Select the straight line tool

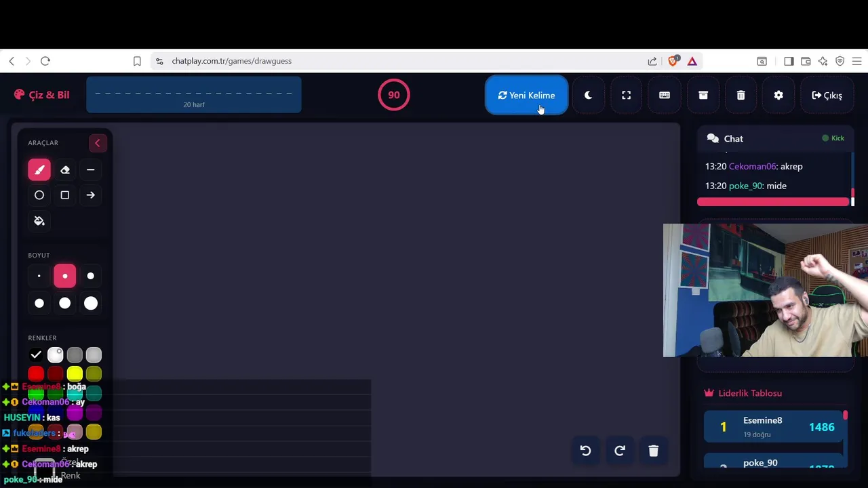coord(90,169)
